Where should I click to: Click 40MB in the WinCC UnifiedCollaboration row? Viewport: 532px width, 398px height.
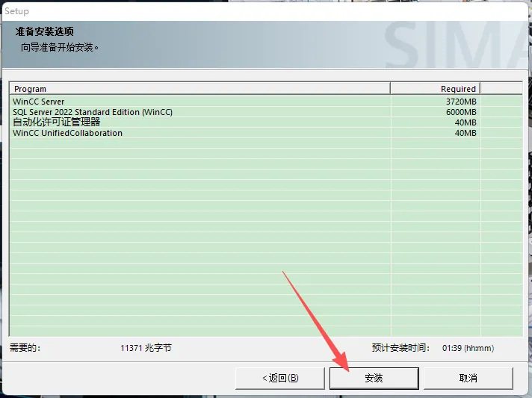(466, 133)
